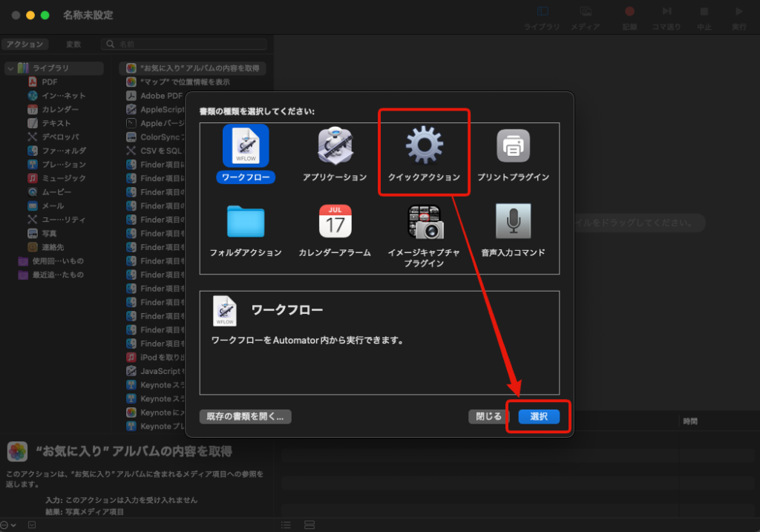
Task: Select the Quick Action (クイックアクション) gear icon
Action: click(424, 146)
